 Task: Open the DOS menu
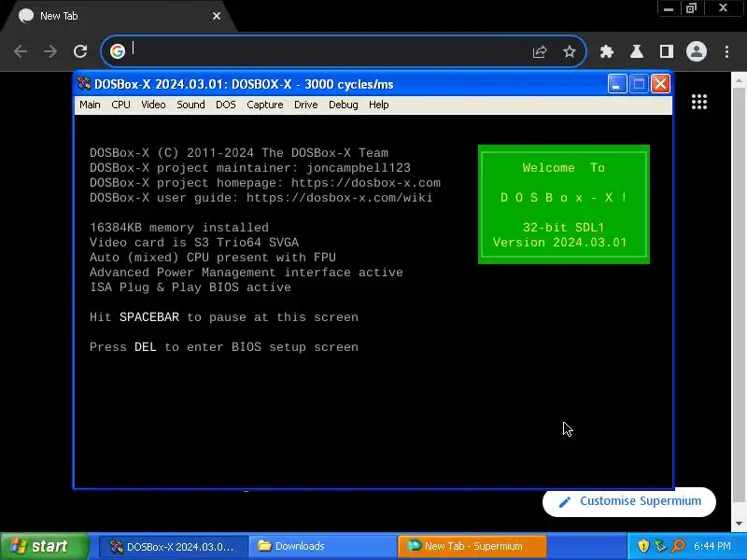click(226, 105)
